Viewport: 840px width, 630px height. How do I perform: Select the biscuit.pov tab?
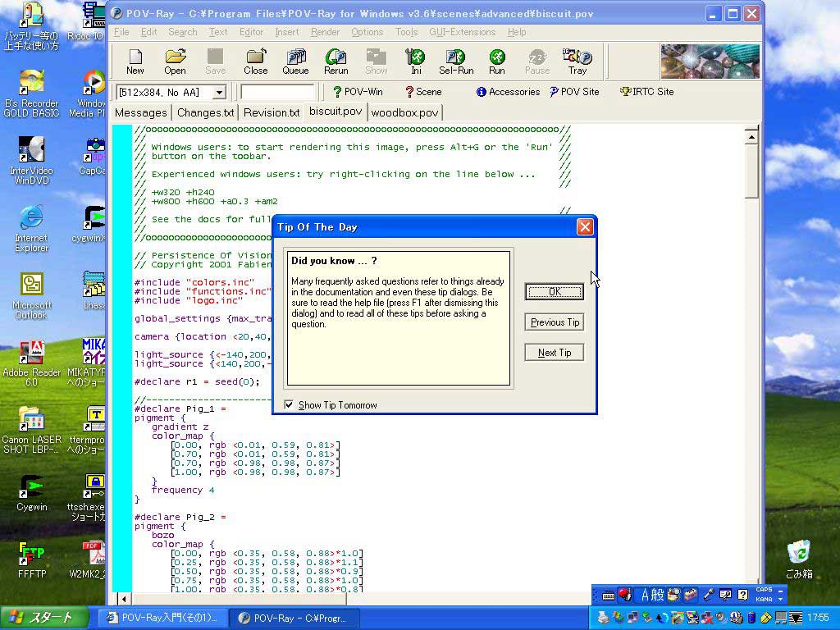point(336,112)
